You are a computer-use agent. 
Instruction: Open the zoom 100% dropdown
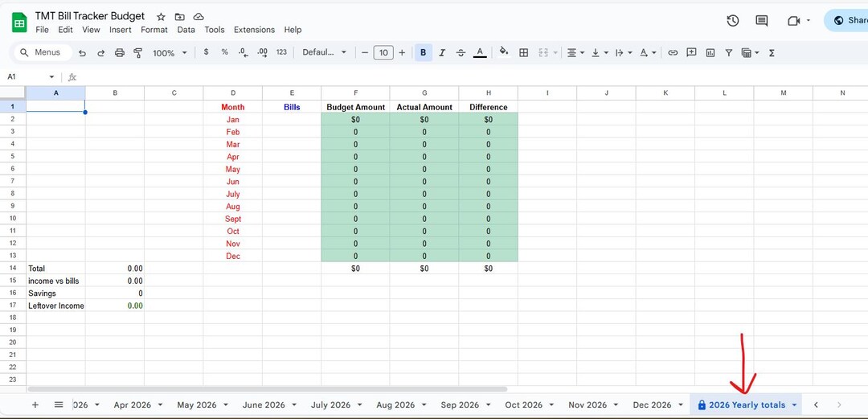coord(170,52)
